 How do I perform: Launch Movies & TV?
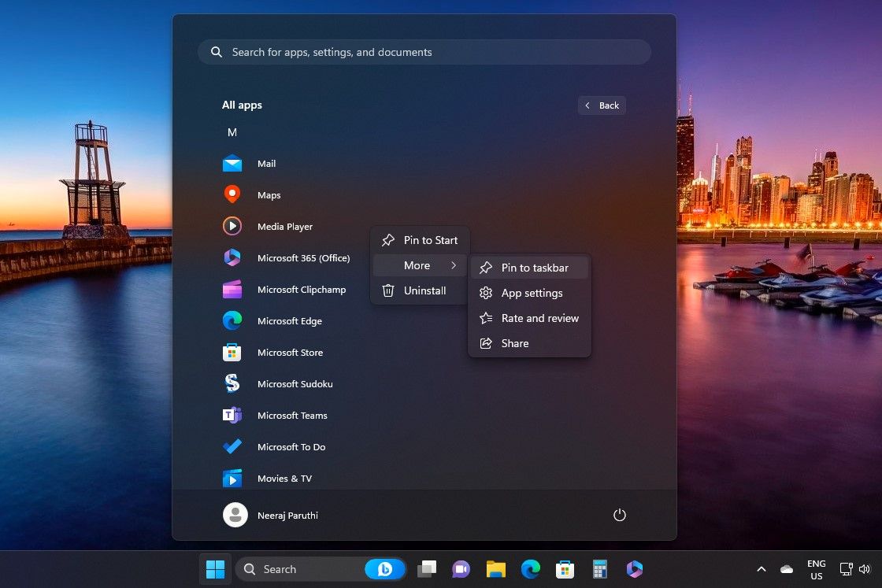click(284, 478)
